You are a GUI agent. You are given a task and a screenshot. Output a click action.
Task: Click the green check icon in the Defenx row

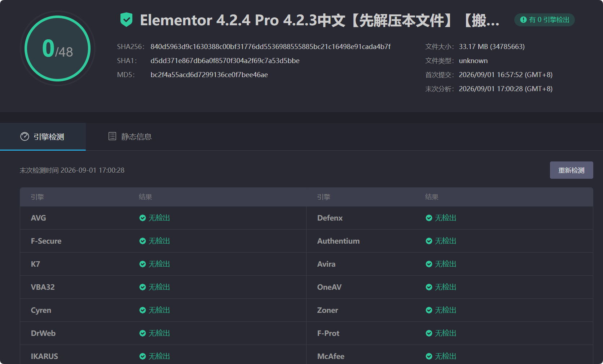[x=429, y=218]
